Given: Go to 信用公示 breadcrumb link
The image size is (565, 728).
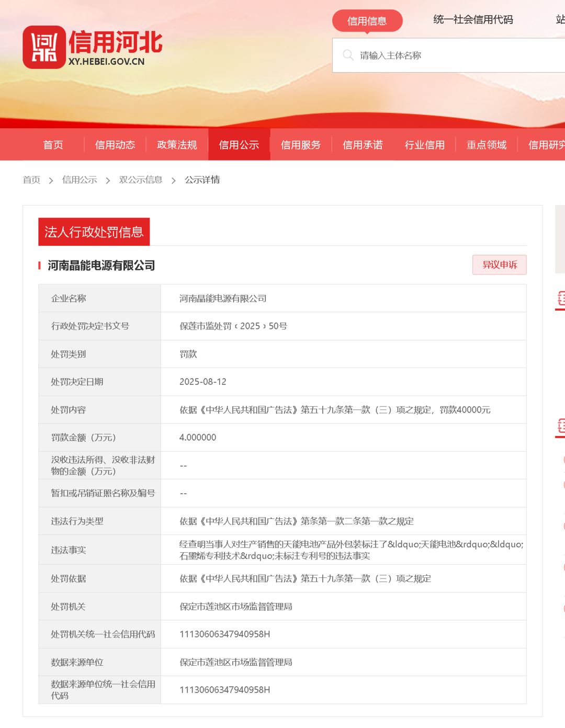Looking at the screenshot, I should pyautogui.click(x=80, y=180).
